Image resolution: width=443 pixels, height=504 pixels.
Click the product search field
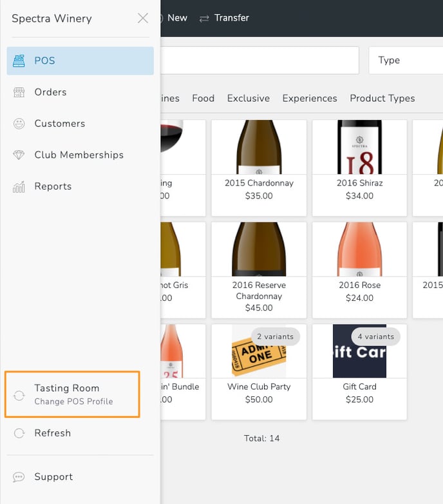(x=259, y=61)
